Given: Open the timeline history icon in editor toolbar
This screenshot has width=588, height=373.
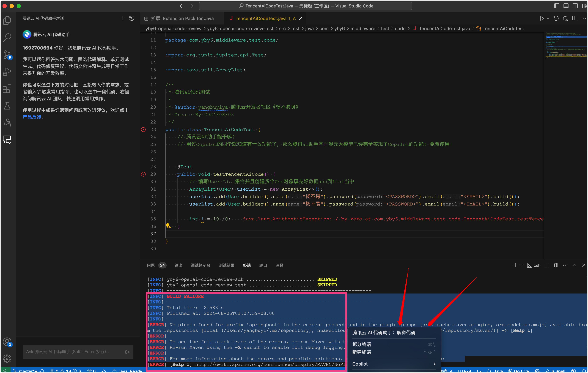Looking at the screenshot, I should tap(556, 18).
